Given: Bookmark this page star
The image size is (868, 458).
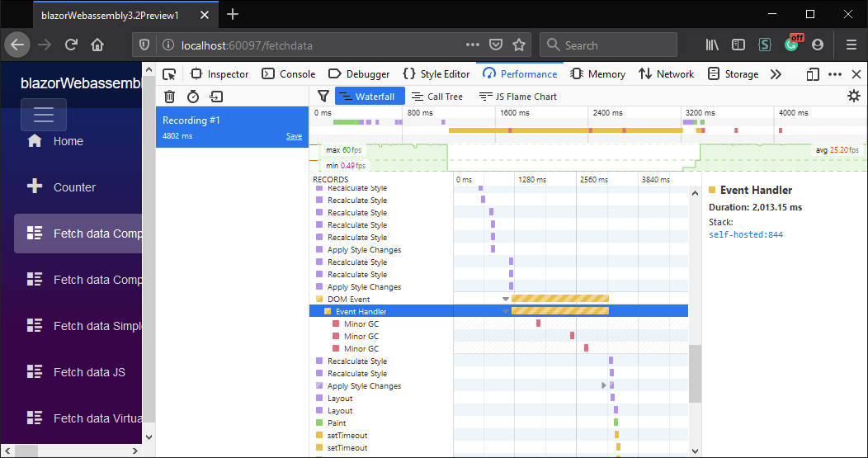Looking at the screenshot, I should [x=519, y=45].
